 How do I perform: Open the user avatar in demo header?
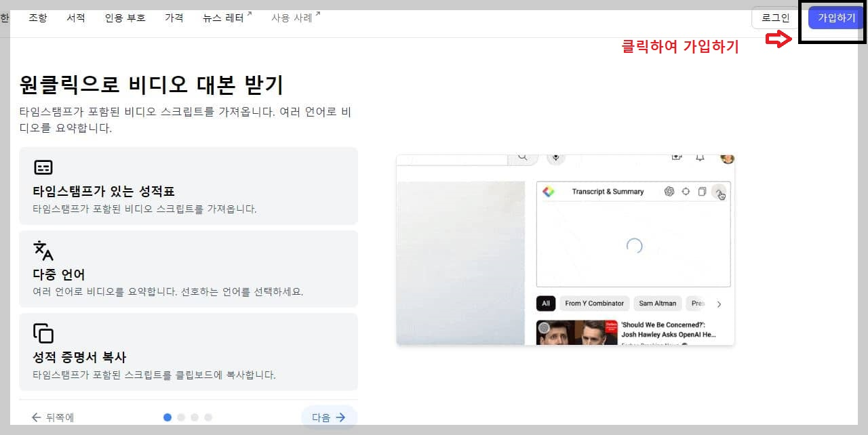(727, 159)
